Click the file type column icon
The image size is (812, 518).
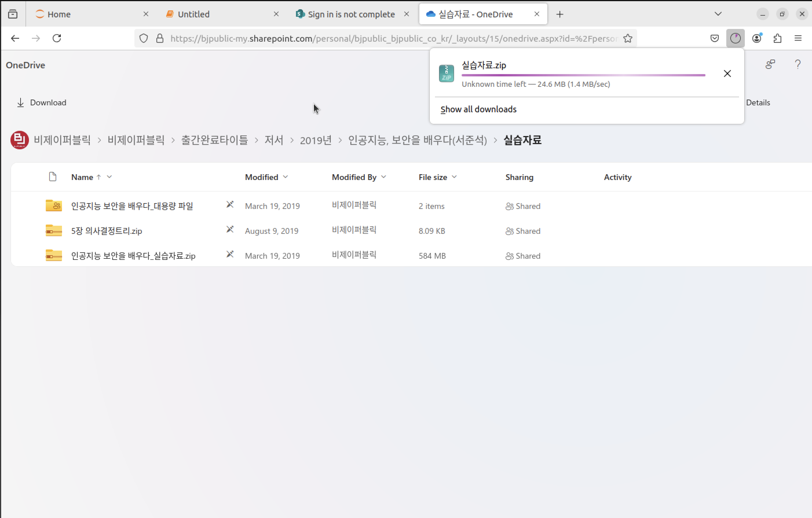53,177
